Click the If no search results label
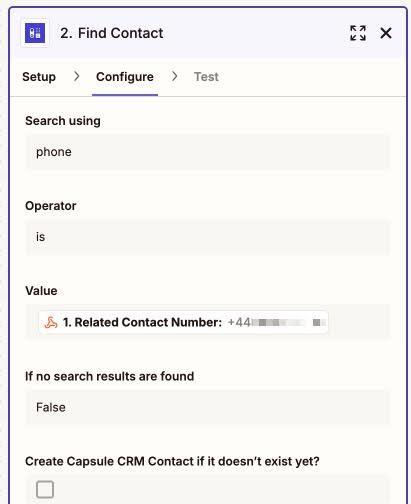 (109, 376)
